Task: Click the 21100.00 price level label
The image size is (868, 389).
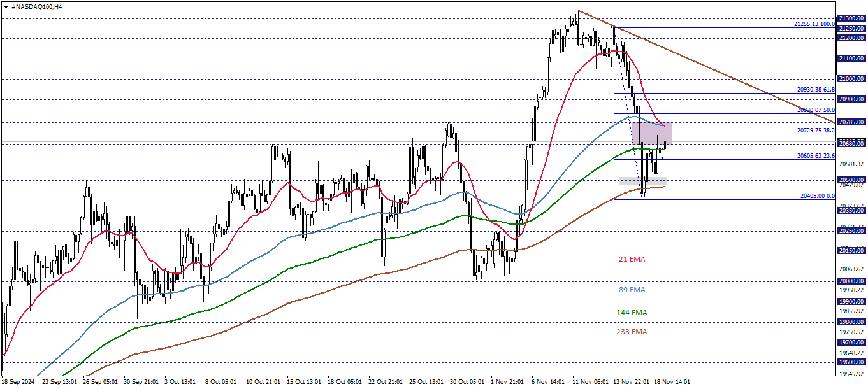Action: (851, 59)
